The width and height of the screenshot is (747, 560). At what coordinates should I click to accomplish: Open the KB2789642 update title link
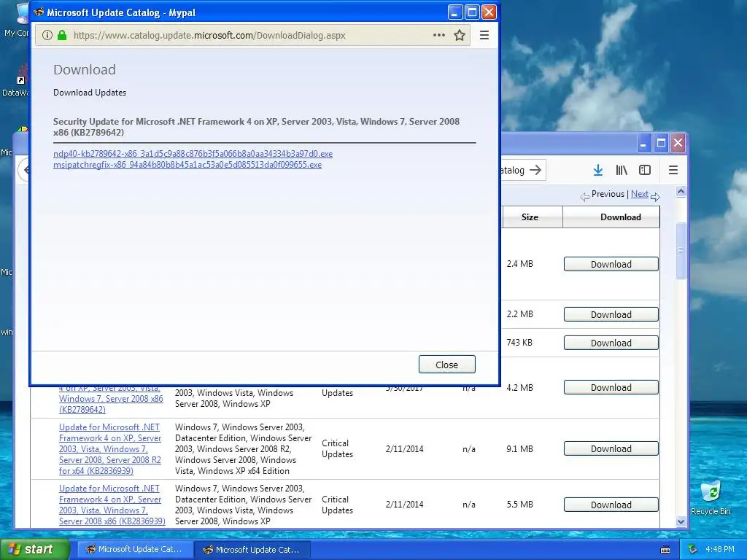click(111, 399)
